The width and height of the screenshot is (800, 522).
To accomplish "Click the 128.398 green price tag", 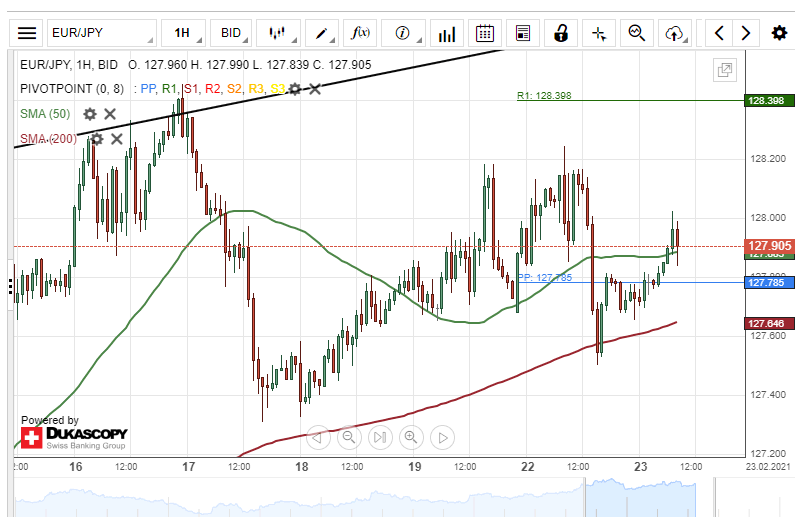I will point(769,101).
